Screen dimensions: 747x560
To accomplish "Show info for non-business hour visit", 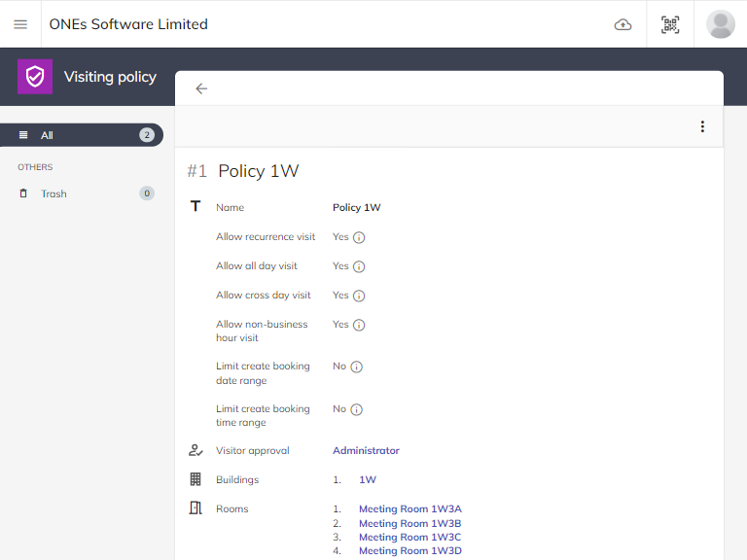I will click(x=359, y=325).
